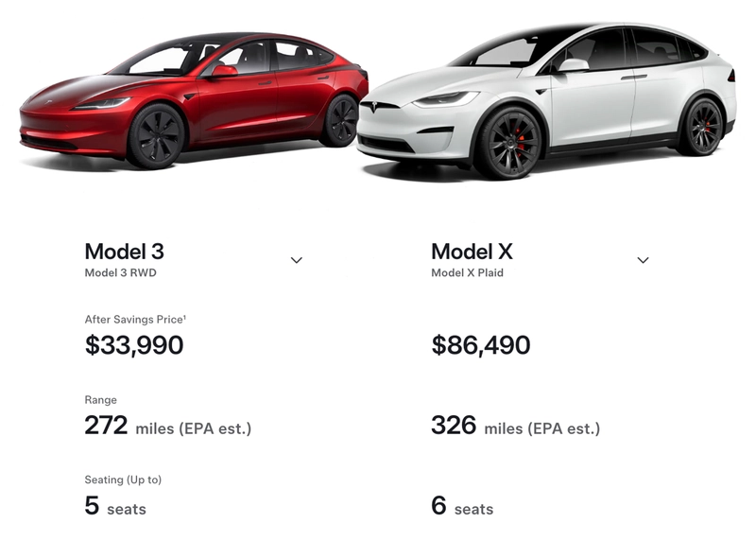Click the Model X front wheel with red caliper
The width and height of the screenshot is (756, 541).
[x=513, y=143]
